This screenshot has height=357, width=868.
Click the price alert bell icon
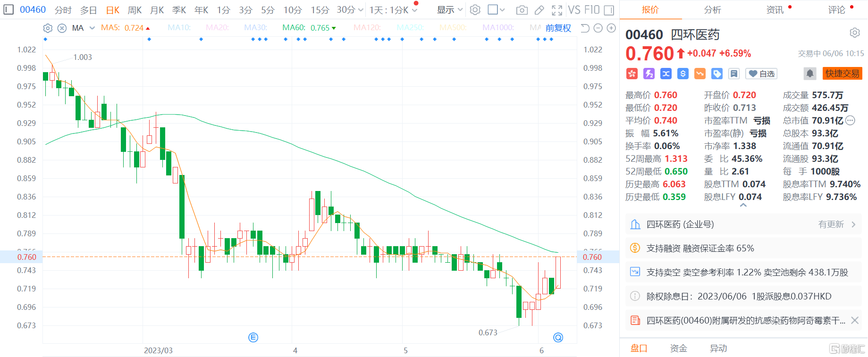(x=810, y=74)
